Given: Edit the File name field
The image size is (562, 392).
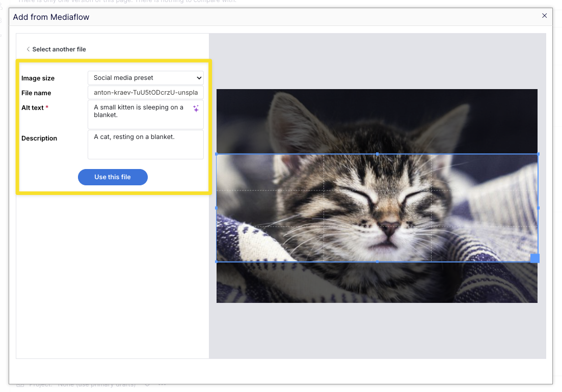Looking at the screenshot, I should (146, 92).
